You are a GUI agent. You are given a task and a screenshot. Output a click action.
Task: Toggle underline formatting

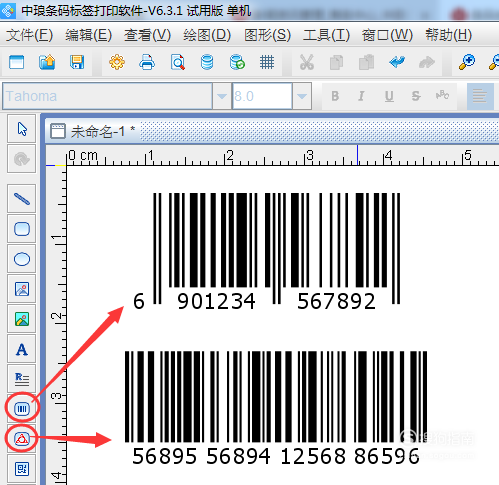pyautogui.click(x=389, y=96)
